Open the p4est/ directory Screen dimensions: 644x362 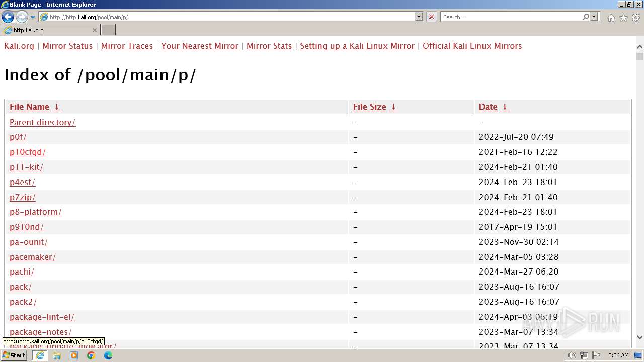pyautogui.click(x=22, y=182)
